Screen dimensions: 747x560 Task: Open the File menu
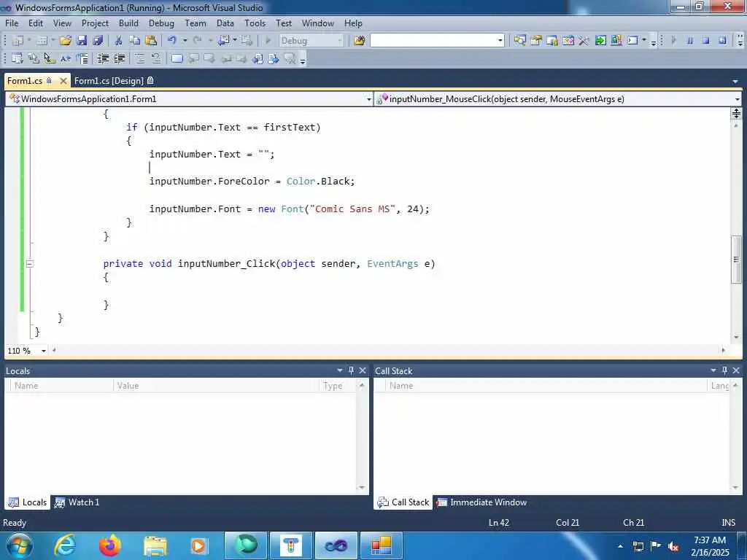[x=12, y=23]
